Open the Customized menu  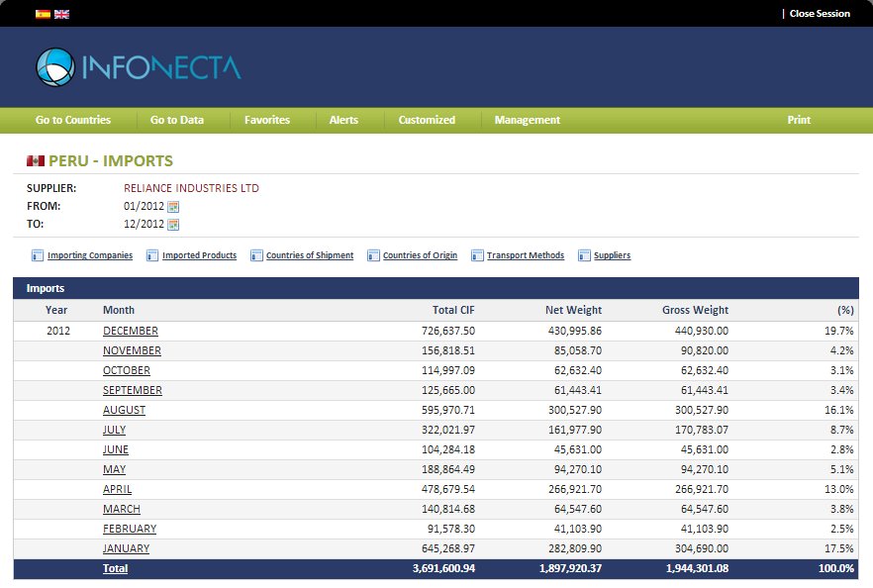tap(427, 121)
